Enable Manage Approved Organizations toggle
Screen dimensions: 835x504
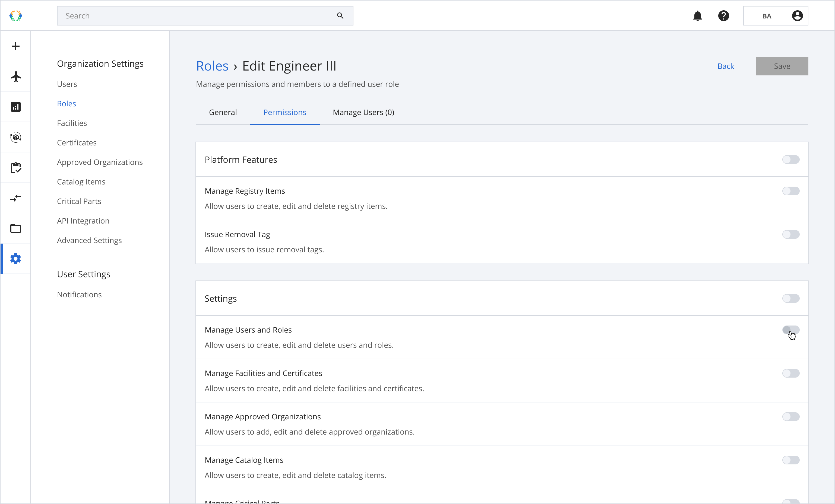point(790,417)
